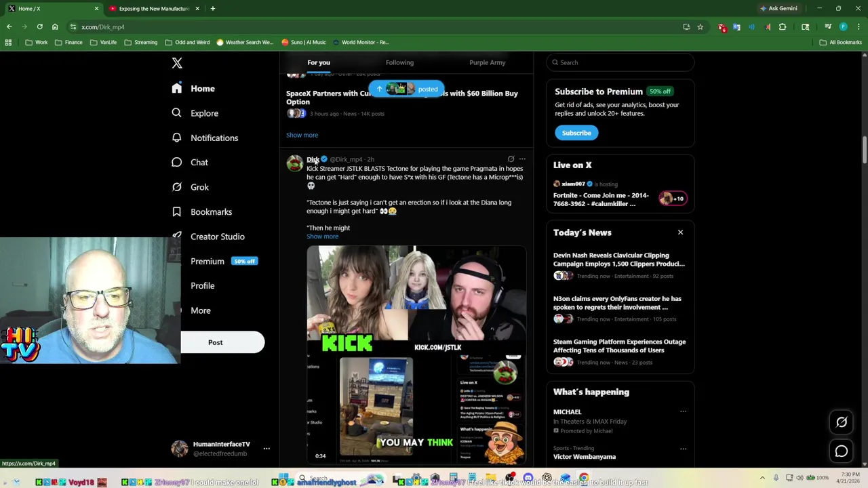Open Chat from the sidebar

tap(190, 163)
